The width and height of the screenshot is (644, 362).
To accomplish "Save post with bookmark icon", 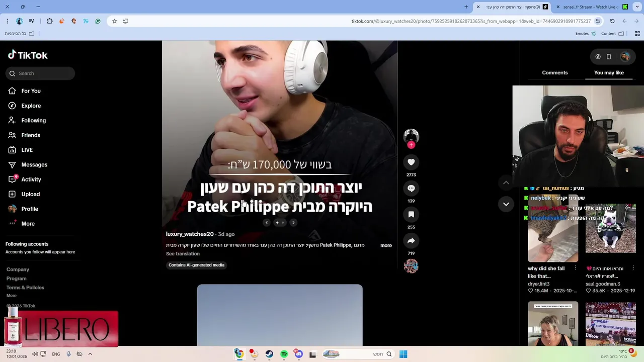I will 411,214.
